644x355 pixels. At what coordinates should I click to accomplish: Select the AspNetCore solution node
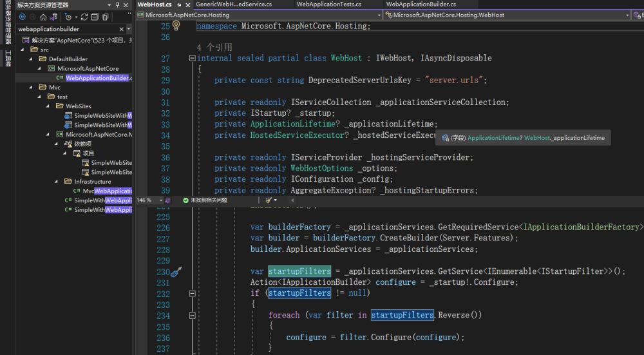click(x=77, y=40)
